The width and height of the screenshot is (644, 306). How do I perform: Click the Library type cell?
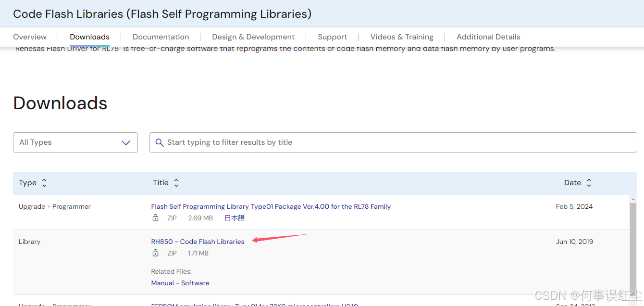pyautogui.click(x=29, y=242)
